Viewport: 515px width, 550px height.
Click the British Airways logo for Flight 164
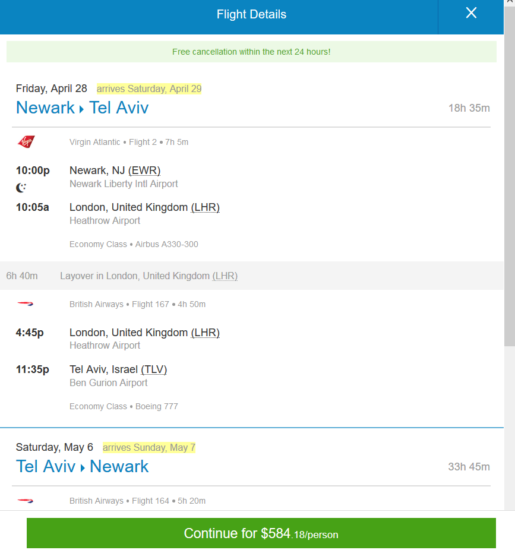(25, 501)
